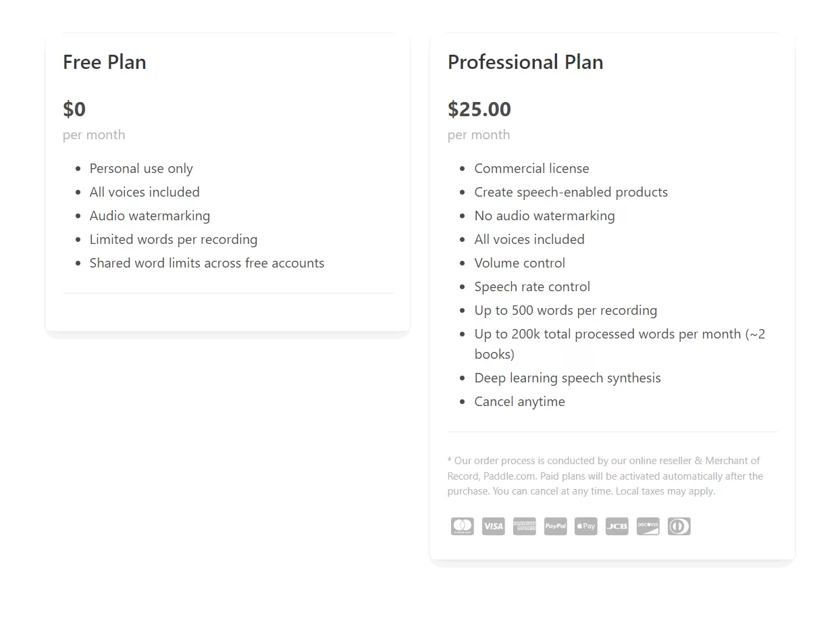840x629 pixels.
Task: Click Shared word limits across free accounts
Action: (207, 263)
